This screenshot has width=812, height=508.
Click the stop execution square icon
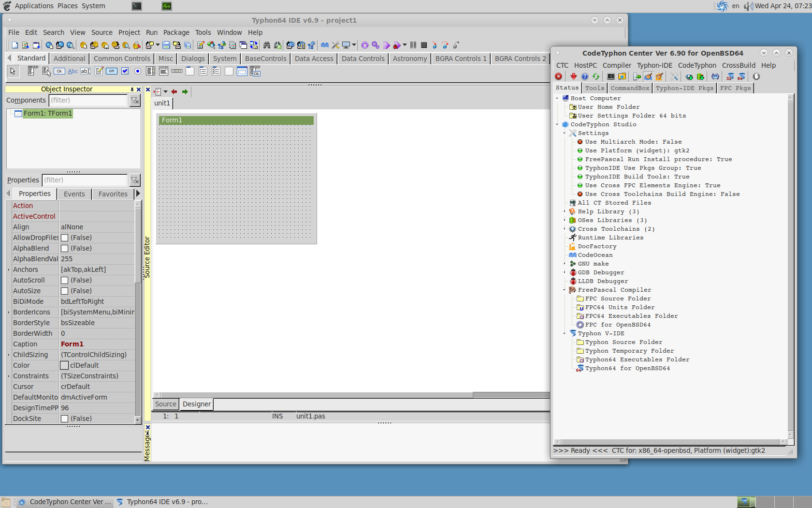coord(424,45)
